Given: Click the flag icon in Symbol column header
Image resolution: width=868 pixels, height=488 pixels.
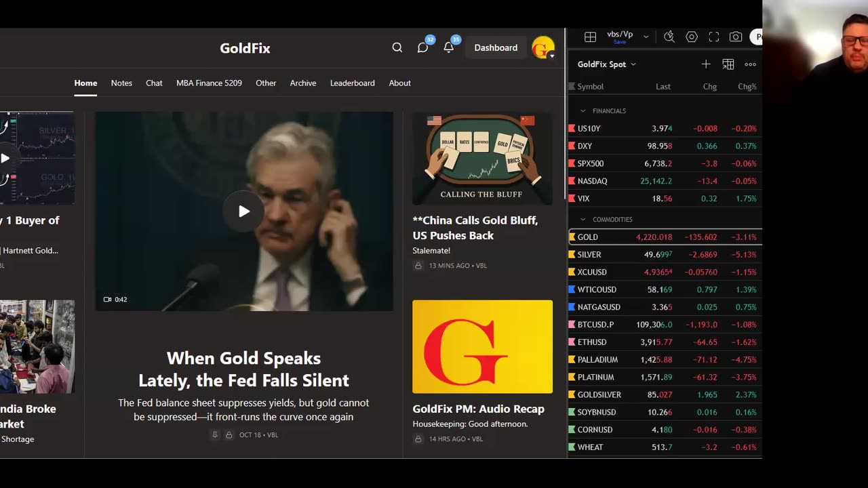Looking at the screenshot, I should (x=572, y=87).
